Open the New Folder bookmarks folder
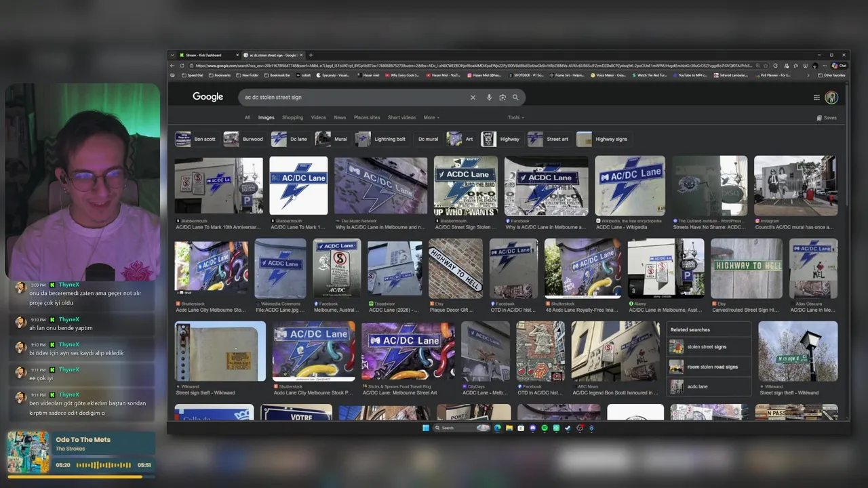Image resolution: width=868 pixels, height=488 pixels. (x=248, y=75)
